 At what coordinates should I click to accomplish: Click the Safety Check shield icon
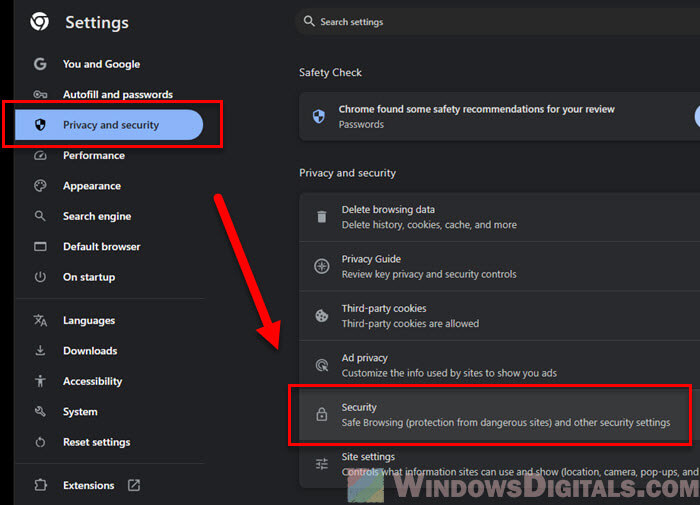[319, 117]
